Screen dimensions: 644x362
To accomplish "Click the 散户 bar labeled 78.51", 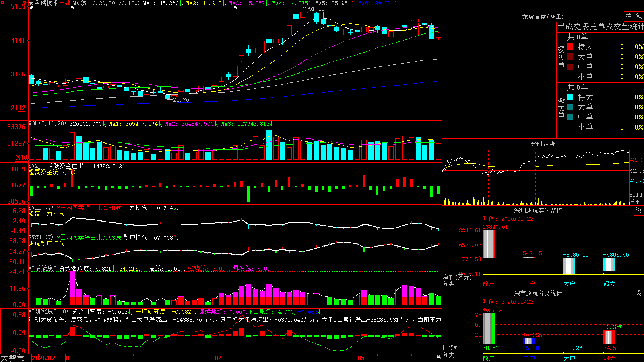I will pos(489,328).
